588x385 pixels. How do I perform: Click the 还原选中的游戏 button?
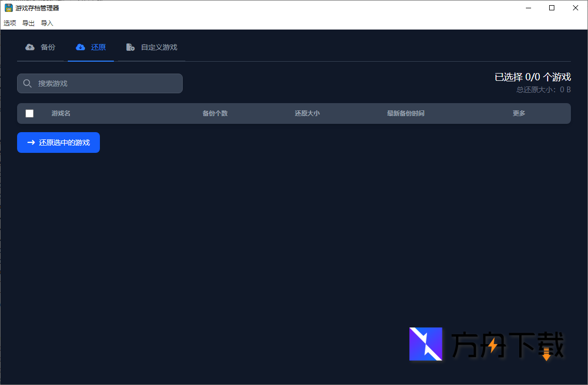tap(58, 142)
